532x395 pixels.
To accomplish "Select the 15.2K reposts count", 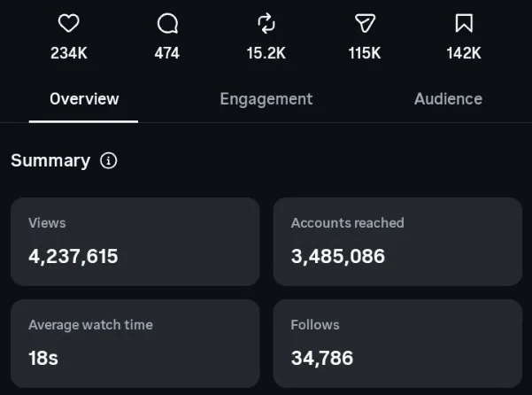I will click(x=266, y=53).
